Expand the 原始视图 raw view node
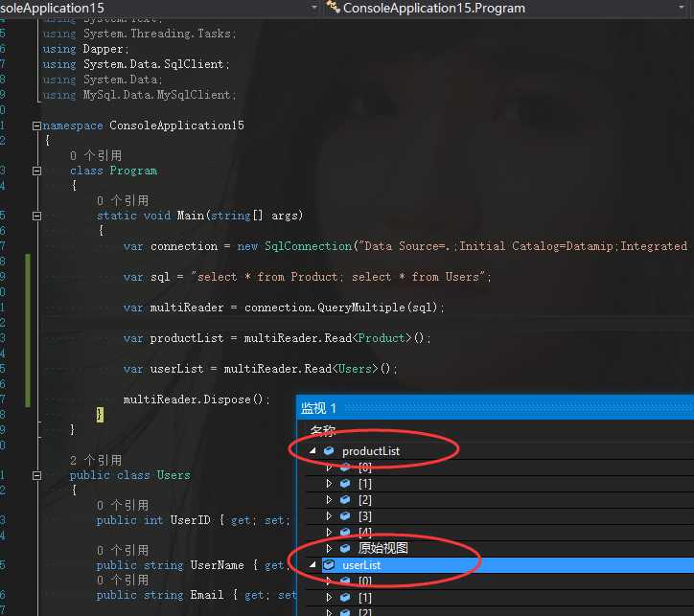Image resolution: width=694 pixels, height=616 pixels. coord(330,549)
